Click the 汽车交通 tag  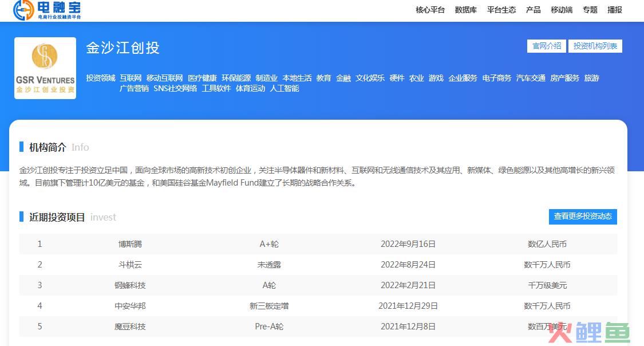[531, 78]
